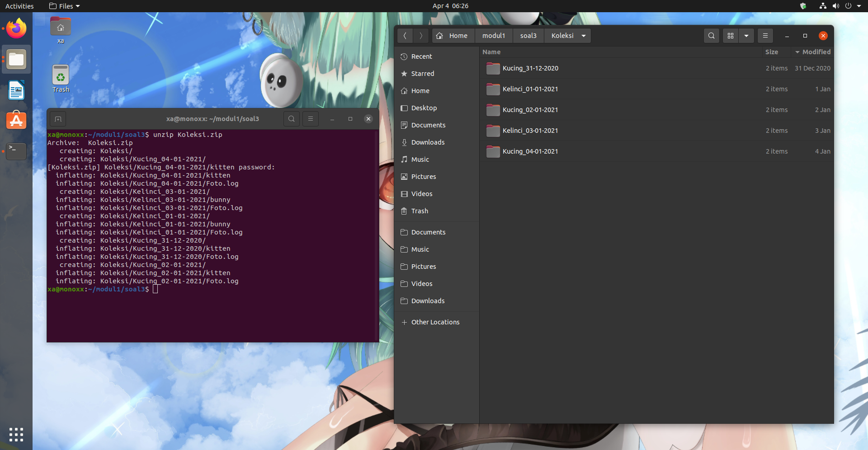Open the Kucing_02-01-2021 folder icon

493,110
